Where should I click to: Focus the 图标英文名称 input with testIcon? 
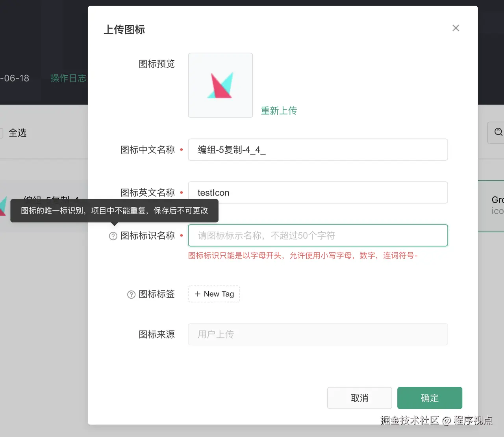pyautogui.click(x=318, y=193)
